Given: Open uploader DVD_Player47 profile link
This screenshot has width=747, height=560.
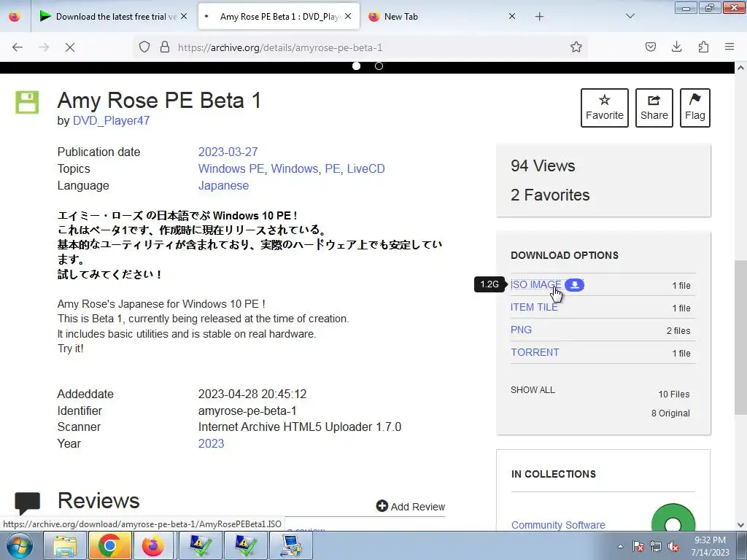Looking at the screenshot, I should click(111, 121).
